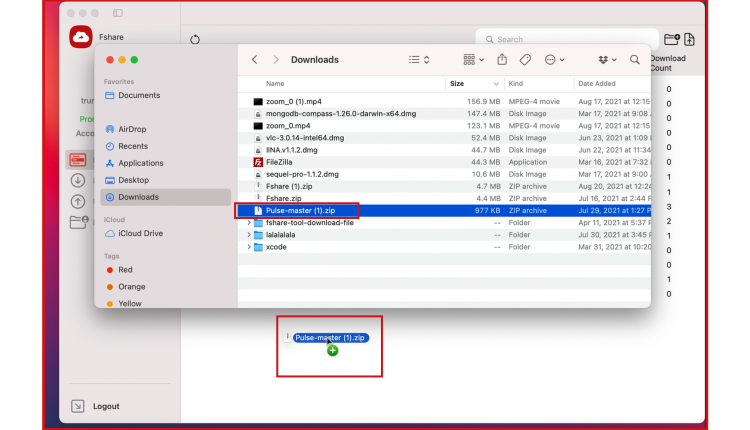750x430 pixels.
Task: Sort Finder list by Kind column
Action: tap(516, 83)
